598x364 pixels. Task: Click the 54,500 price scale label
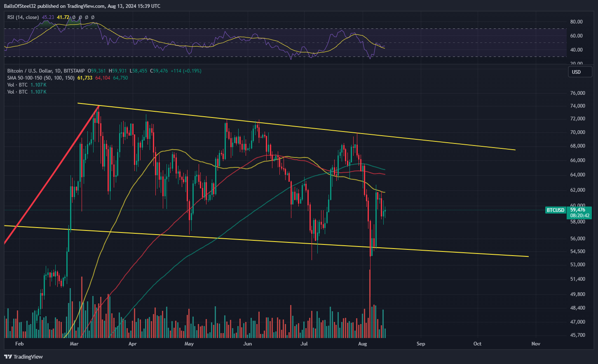click(x=577, y=251)
